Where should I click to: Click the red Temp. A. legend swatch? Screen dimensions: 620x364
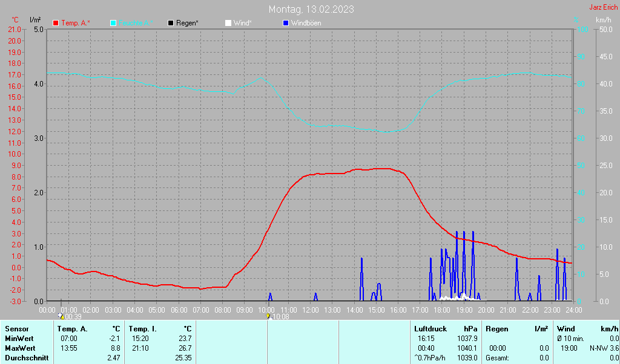click(x=56, y=24)
